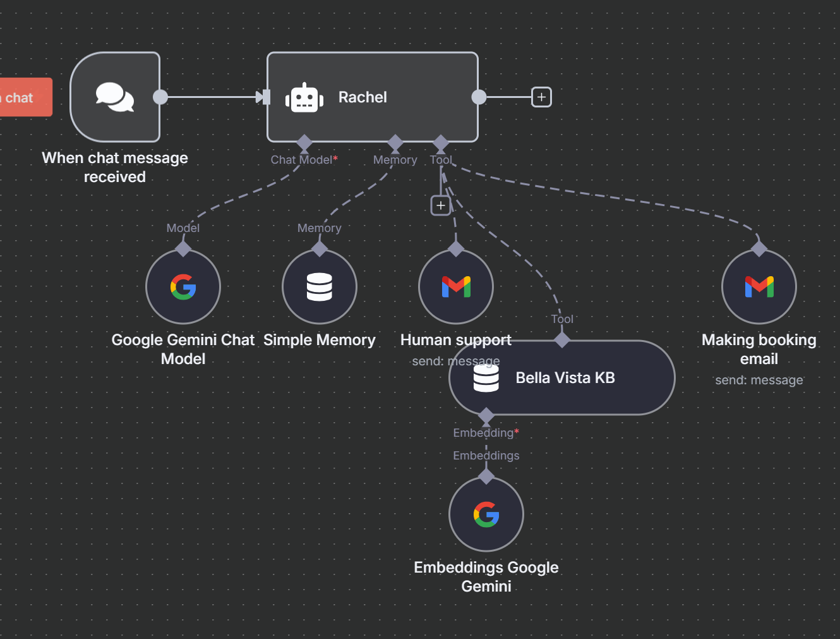Click Bella Vista KB Embedding connector diamond

486,416
